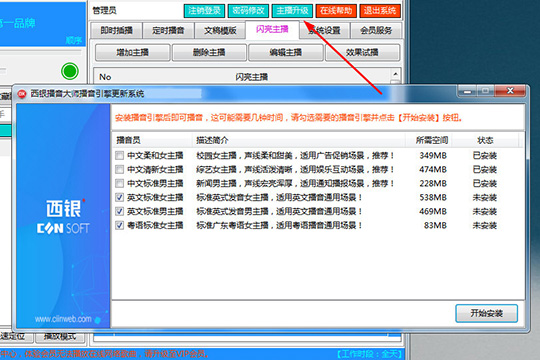Viewport: 540px width, 360px height.
Task: Click the 播放模式 button
Action: coord(60,336)
